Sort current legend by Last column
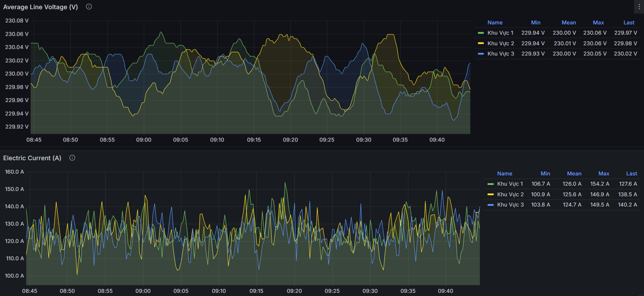Image resolution: width=644 pixels, height=296 pixels. [631, 174]
